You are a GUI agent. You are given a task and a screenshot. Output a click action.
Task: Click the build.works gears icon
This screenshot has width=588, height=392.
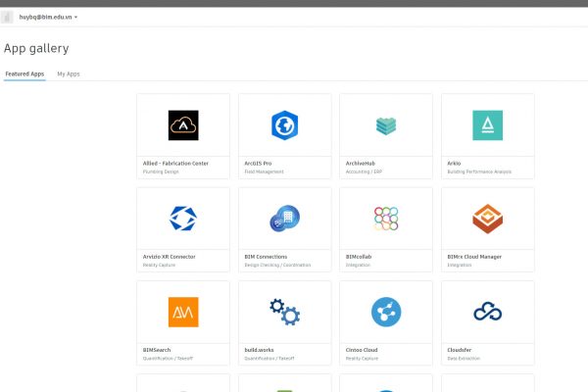pyautogui.click(x=284, y=312)
